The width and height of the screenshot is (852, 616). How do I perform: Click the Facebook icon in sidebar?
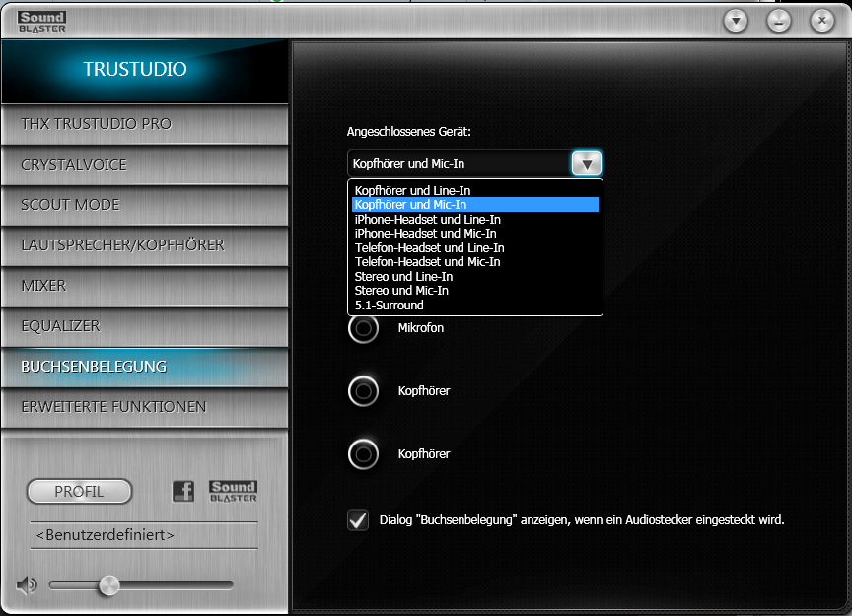183,491
